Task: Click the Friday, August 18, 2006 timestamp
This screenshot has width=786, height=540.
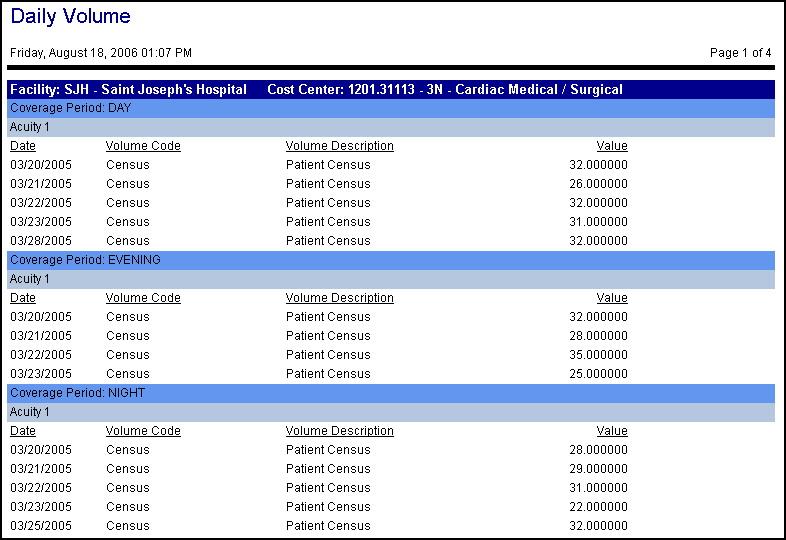Action: tap(101, 53)
